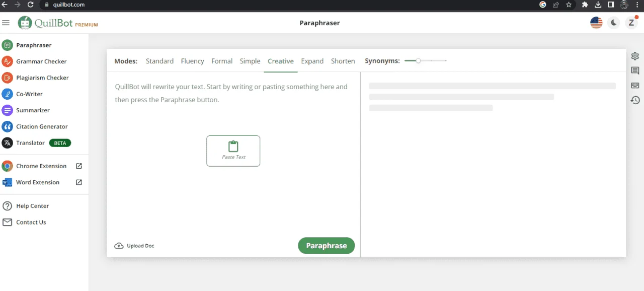Open the feedback comment icon
The width and height of the screenshot is (644, 291).
[635, 71]
